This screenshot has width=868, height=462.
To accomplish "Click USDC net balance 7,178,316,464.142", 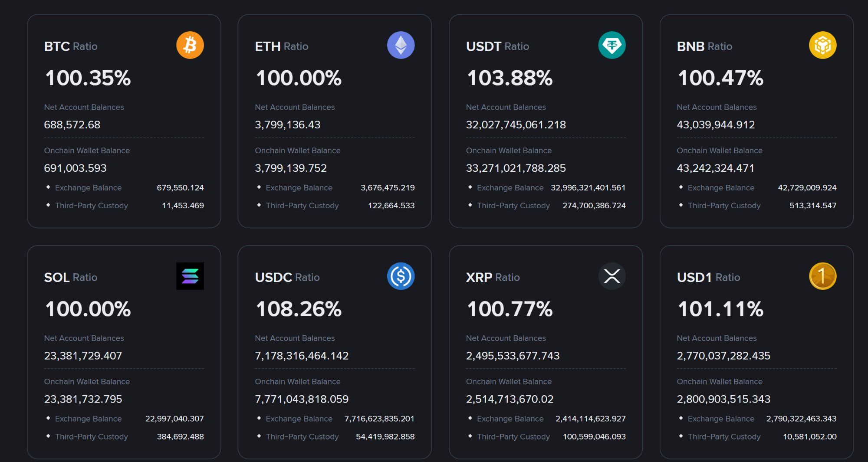I will click(302, 356).
